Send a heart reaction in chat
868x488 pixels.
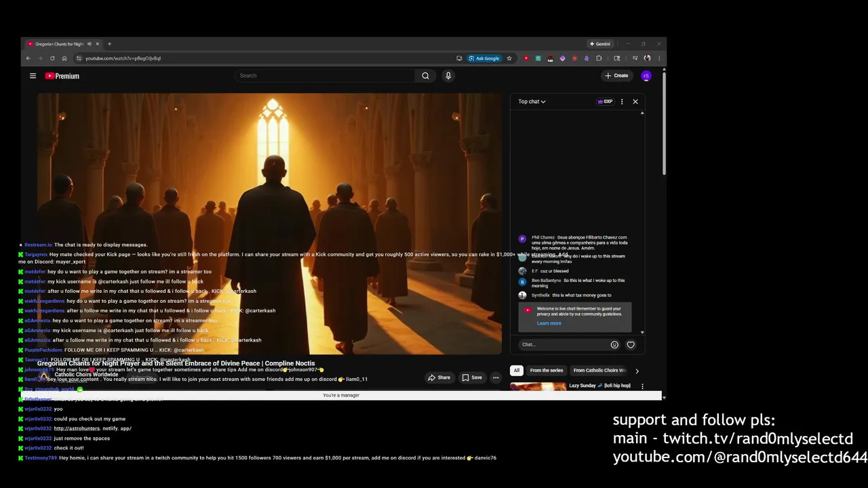(x=631, y=344)
